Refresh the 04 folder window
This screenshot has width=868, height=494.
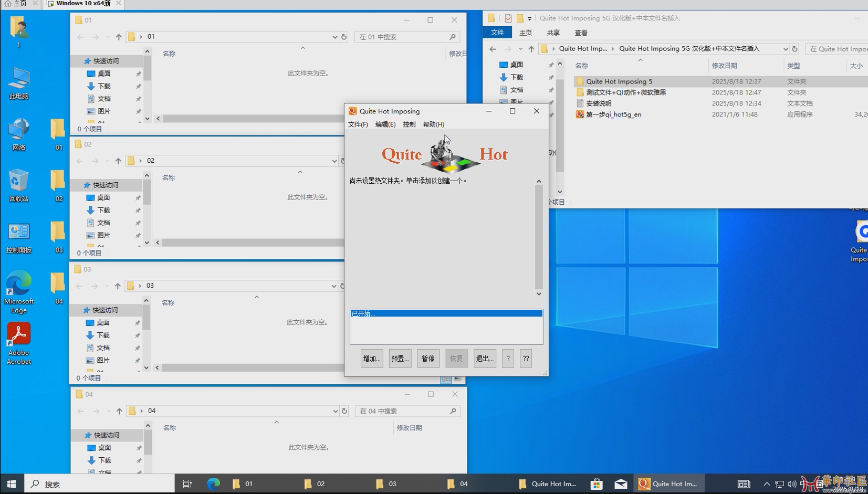coord(344,411)
